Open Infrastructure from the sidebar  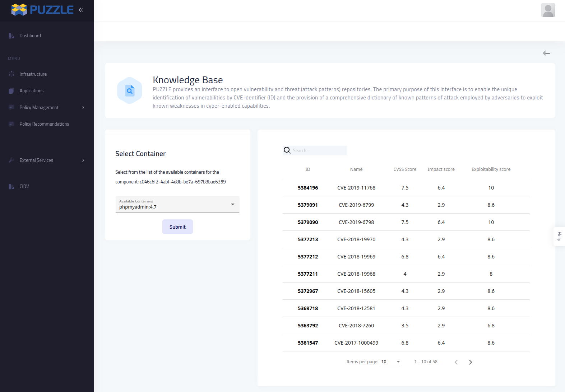(x=33, y=74)
